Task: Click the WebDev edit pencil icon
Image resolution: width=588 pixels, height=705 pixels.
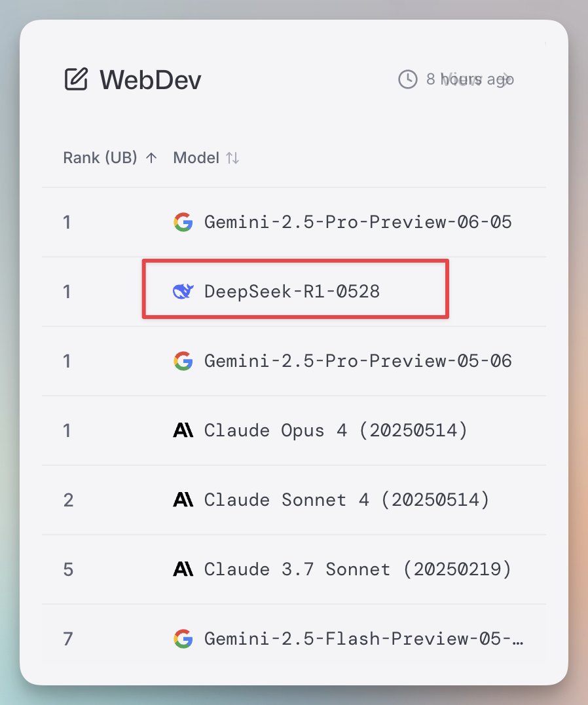Action: (x=76, y=79)
